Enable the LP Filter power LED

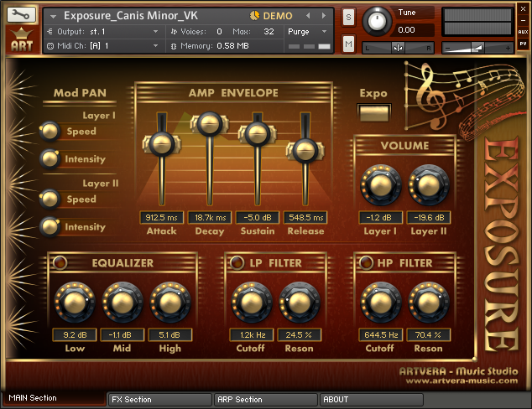click(237, 262)
